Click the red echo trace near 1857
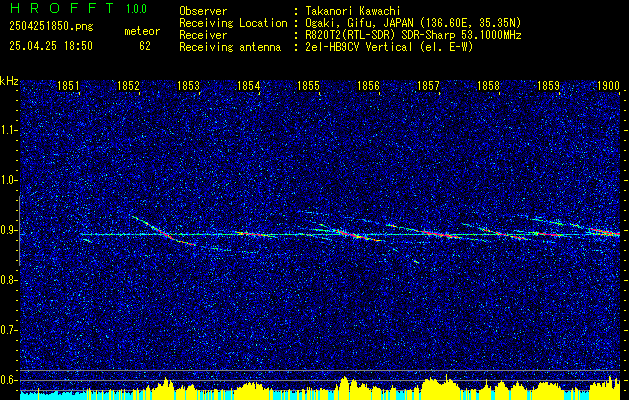This screenshot has width=629, height=400. pyautogui.click(x=441, y=234)
